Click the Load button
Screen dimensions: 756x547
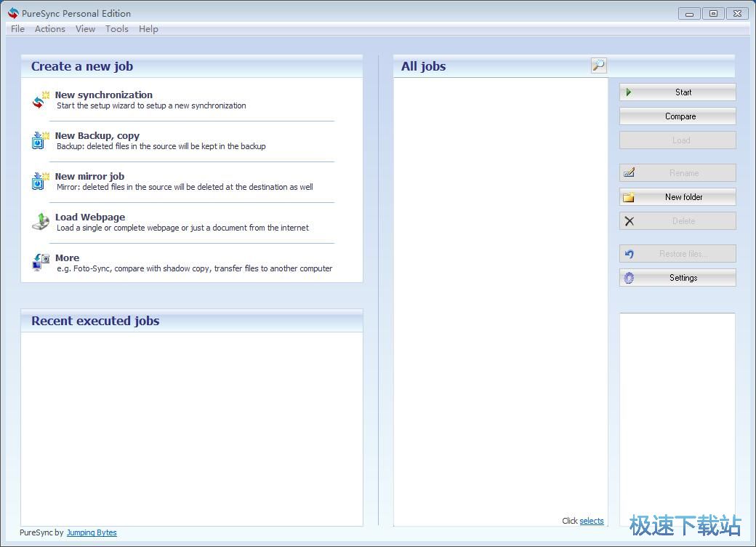pyautogui.click(x=677, y=140)
